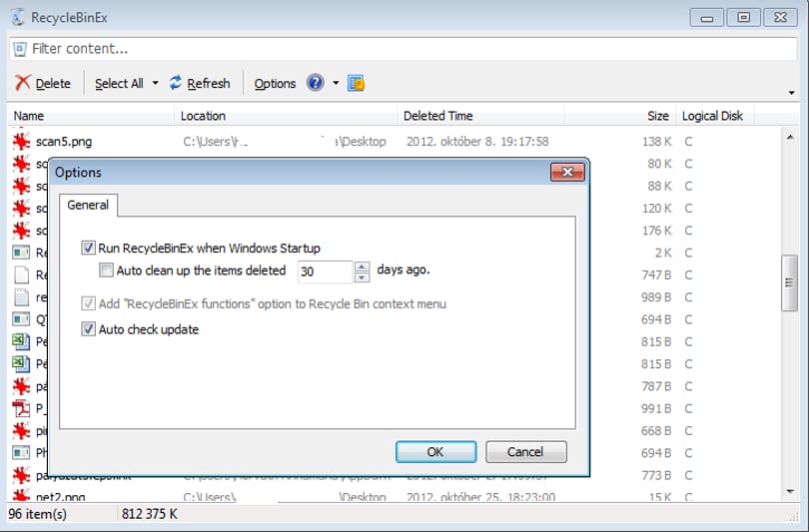Open the blue Help question mark icon
809x532 pixels.
click(315, 83)
